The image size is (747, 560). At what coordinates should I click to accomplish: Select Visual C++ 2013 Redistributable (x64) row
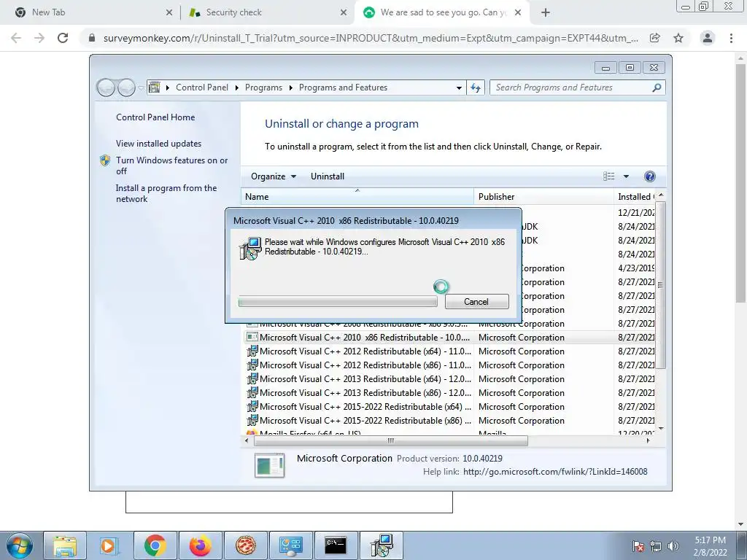click(449, 379)
